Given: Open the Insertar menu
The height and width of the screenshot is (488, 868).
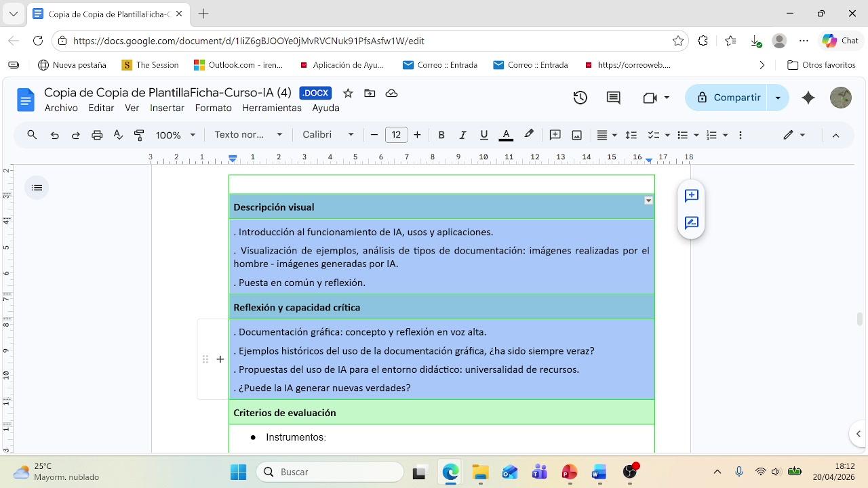Looking at the screenshot, I should [x=167, y=108].
